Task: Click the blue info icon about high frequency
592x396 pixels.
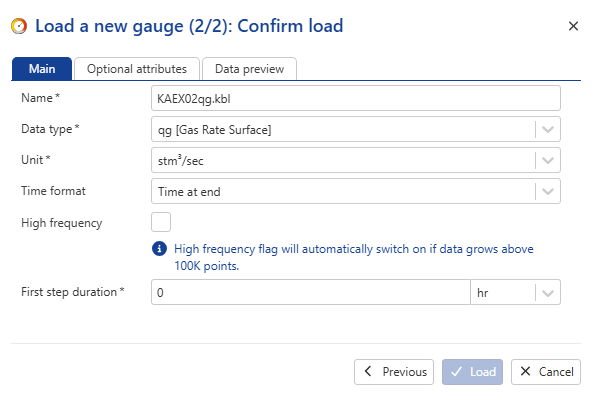Action: click(159, 249)
